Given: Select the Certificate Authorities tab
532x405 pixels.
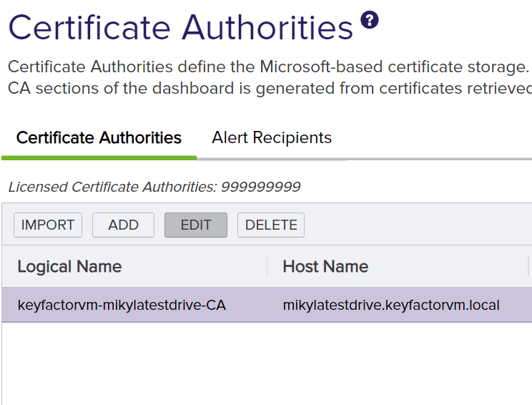Looking at the screenshot, I should point(99,138).
